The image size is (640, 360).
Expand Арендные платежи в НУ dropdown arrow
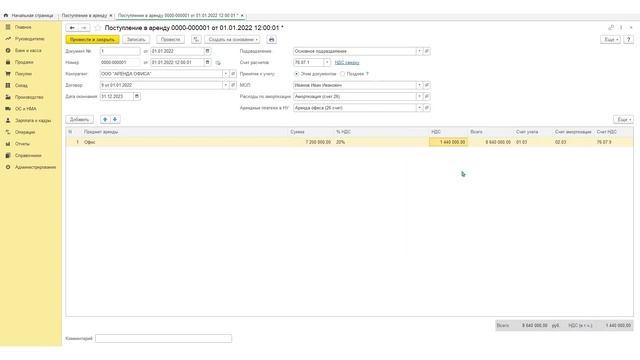[x=419, y=108]
